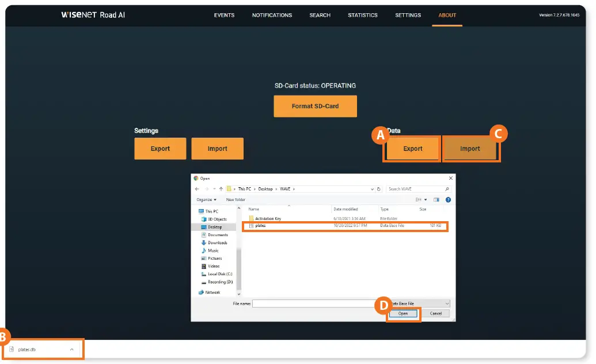Click the blue help icon
Screen dimensions: 596x364
click(448, 200)
